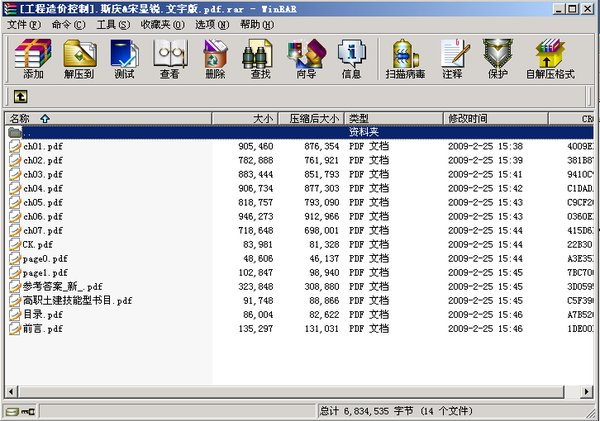
Task: Click the drive icon in status bar
Action: click(x=13, y=412)
